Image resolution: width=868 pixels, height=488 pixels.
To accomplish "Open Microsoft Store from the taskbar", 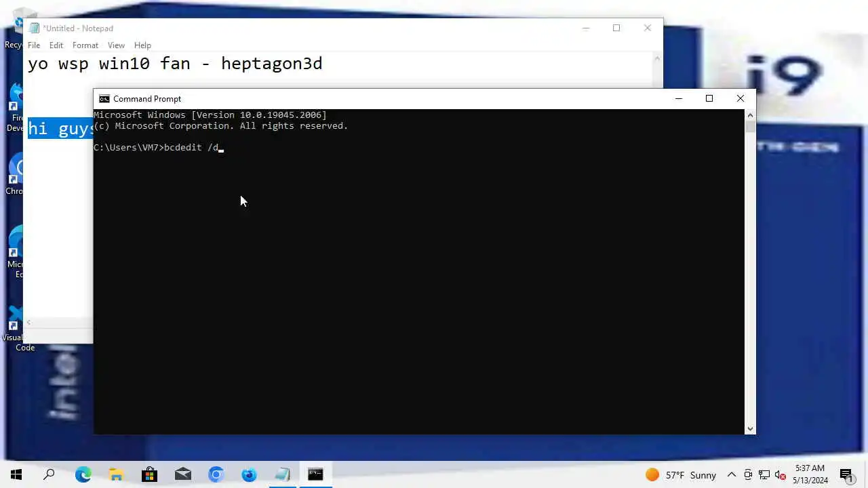I will pos(149,474).
